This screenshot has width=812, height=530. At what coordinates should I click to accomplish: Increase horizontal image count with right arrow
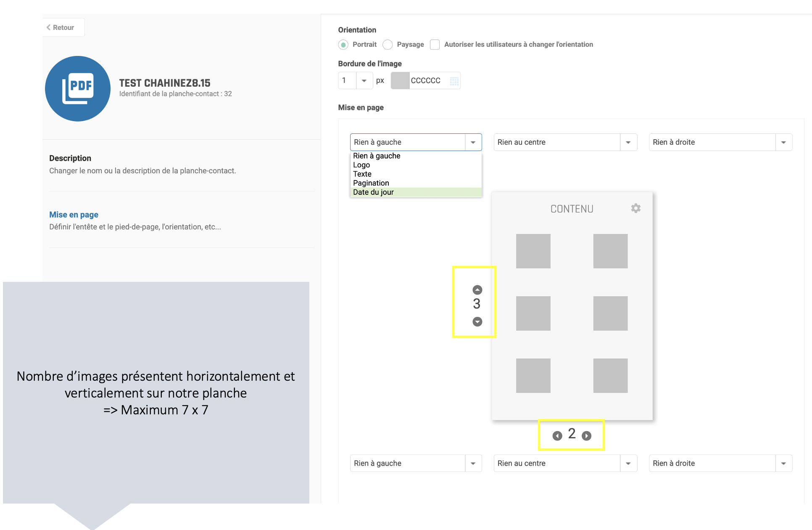(586, 436)
